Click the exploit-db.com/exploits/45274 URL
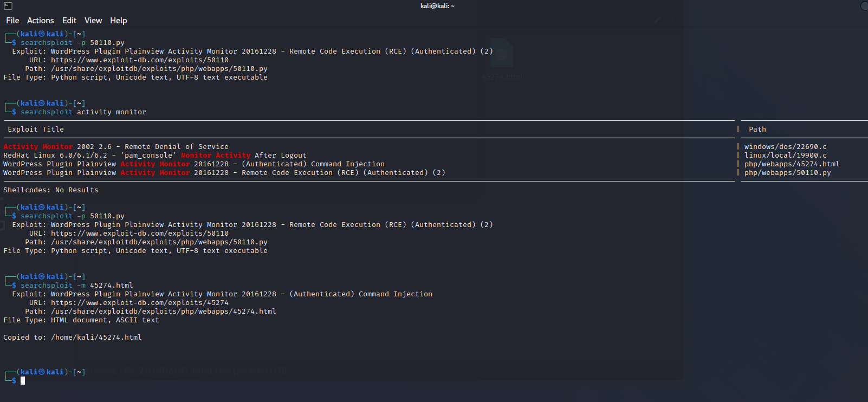Screen dimensions: 868x402 pyautogui.click(x=140, y=303)
